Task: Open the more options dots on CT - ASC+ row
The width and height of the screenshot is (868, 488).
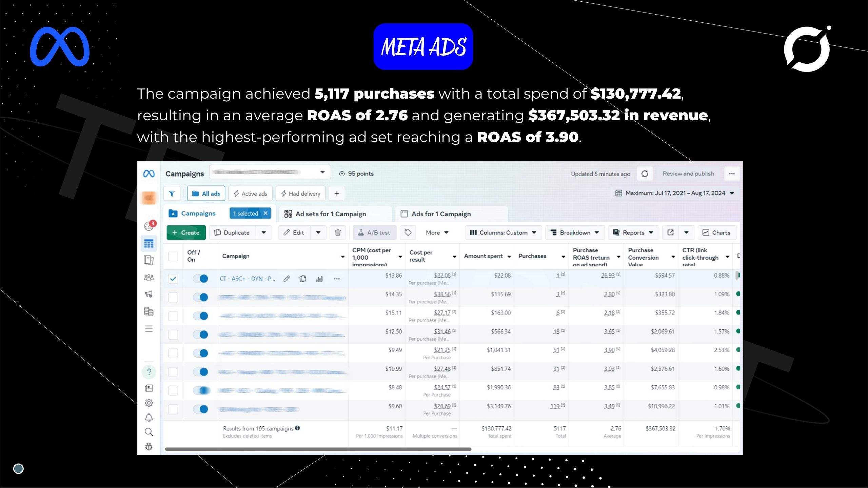Action: click(x=337, y=279)
